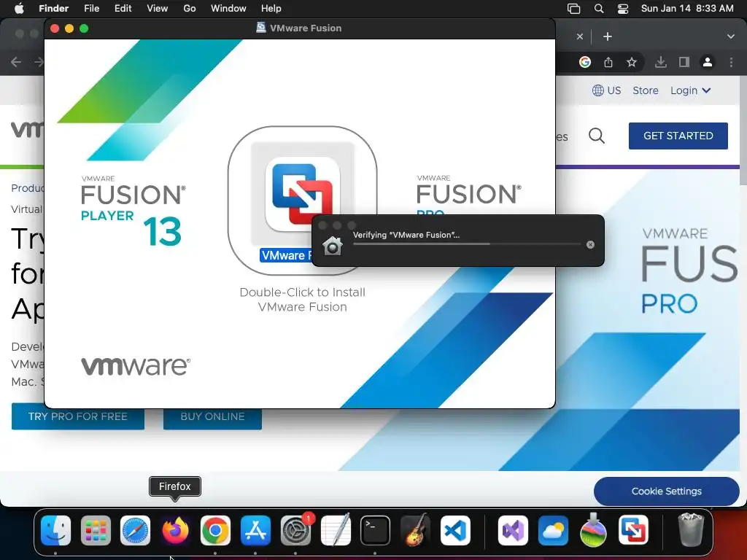Open the Help menu
Viewport: 747px width, 560px height.
point(271,9)
